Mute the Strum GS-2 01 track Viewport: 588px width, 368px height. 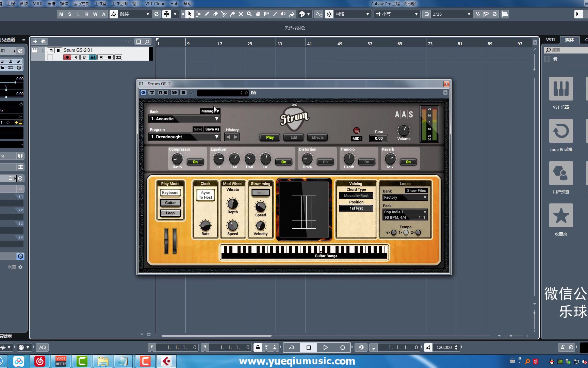tap(51, 50)
